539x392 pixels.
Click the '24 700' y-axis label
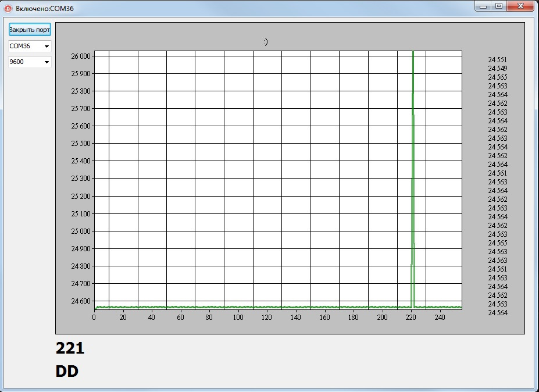pyautogui.click(x=81, y=284)
